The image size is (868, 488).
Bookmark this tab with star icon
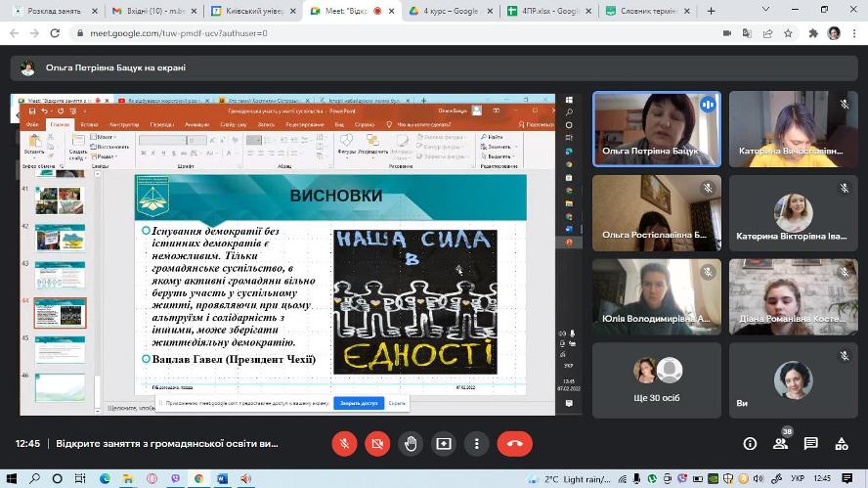[x=788, y=33]
